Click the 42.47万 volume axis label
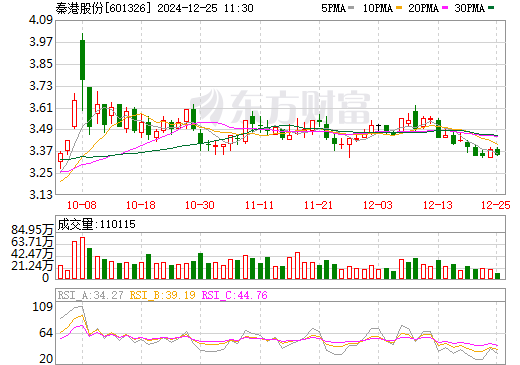Image resolution: width=520 pixels, height=365 pixels. coord(32,254)
